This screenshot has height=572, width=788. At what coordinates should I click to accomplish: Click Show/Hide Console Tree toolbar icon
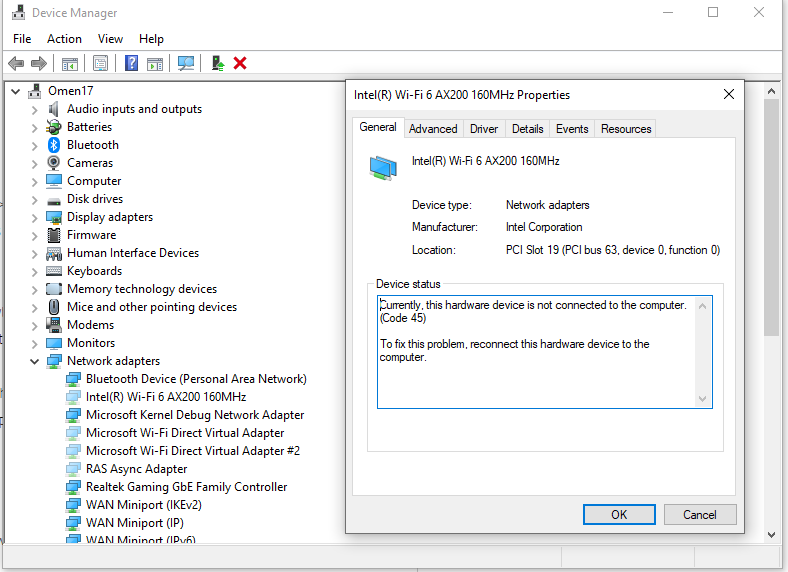click(x=70, y=64)
